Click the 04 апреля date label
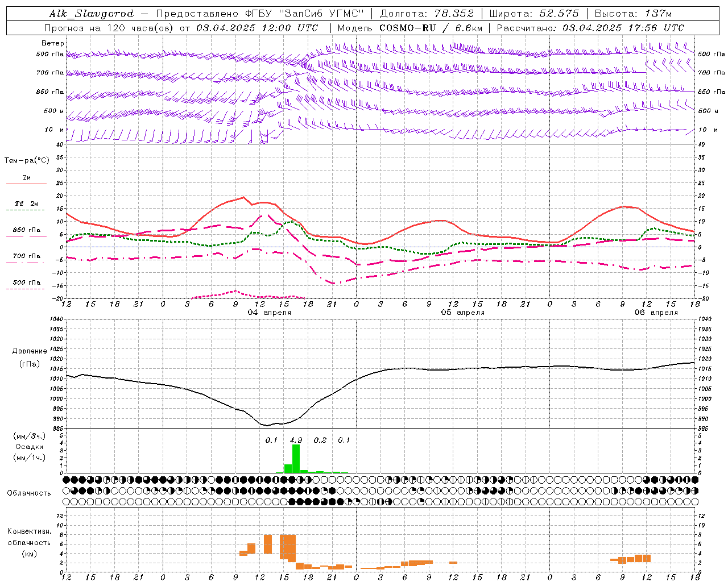The image size is (728, 582). point(270,313)
